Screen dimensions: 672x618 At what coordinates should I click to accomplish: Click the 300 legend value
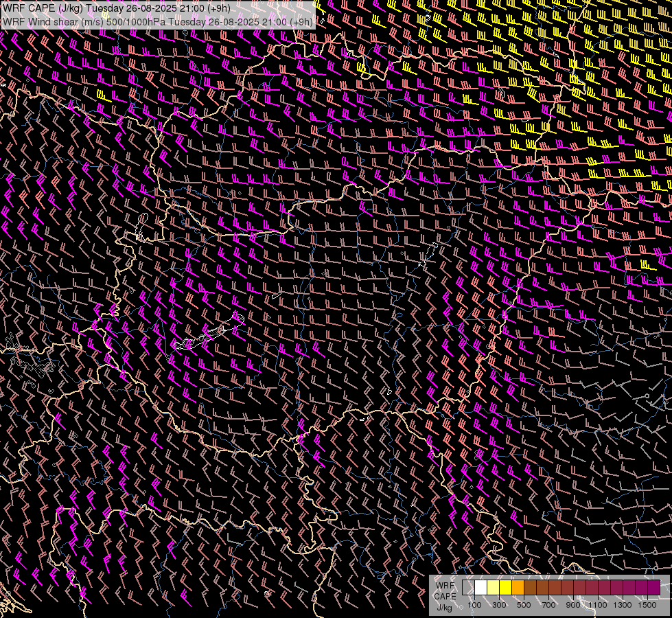[499, 605]
